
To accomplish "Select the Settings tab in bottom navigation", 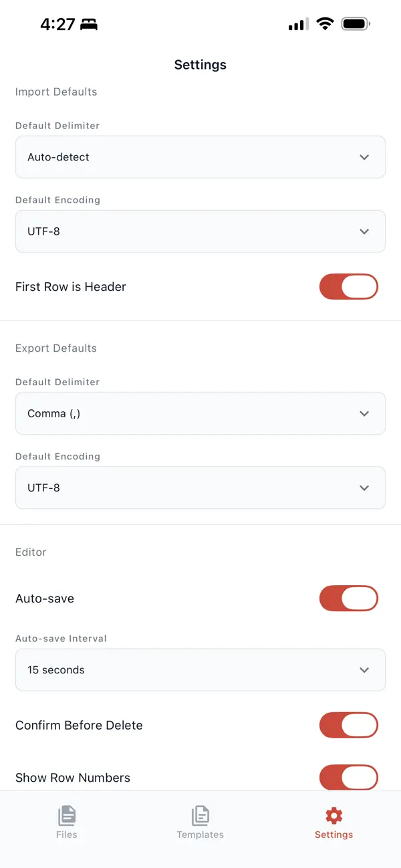I will [x=333, y=823].
